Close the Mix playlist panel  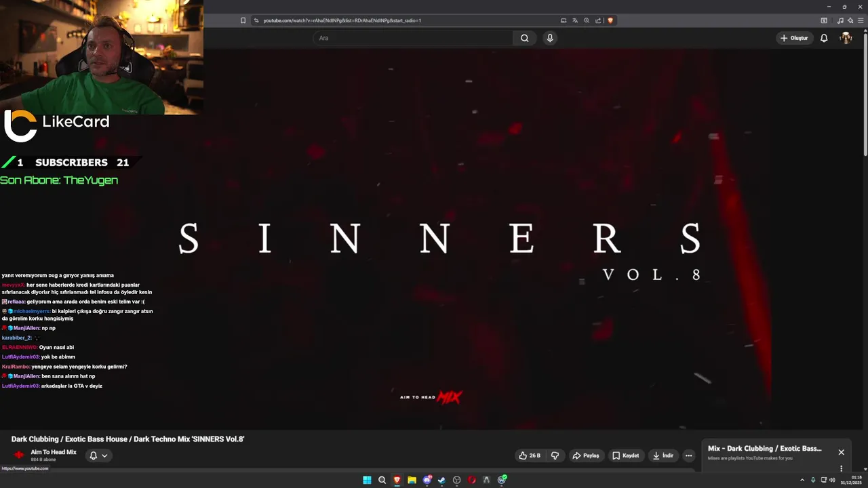pos(841,452)
